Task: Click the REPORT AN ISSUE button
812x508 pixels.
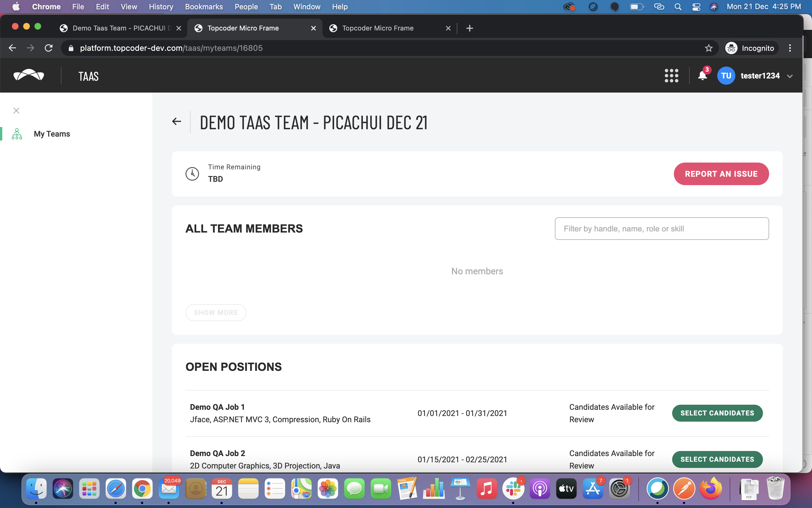Action: (x=721, y=174)
